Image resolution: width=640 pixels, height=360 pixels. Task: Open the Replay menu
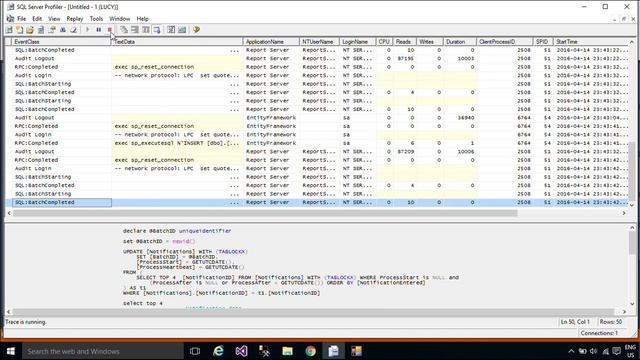[75, 19]
